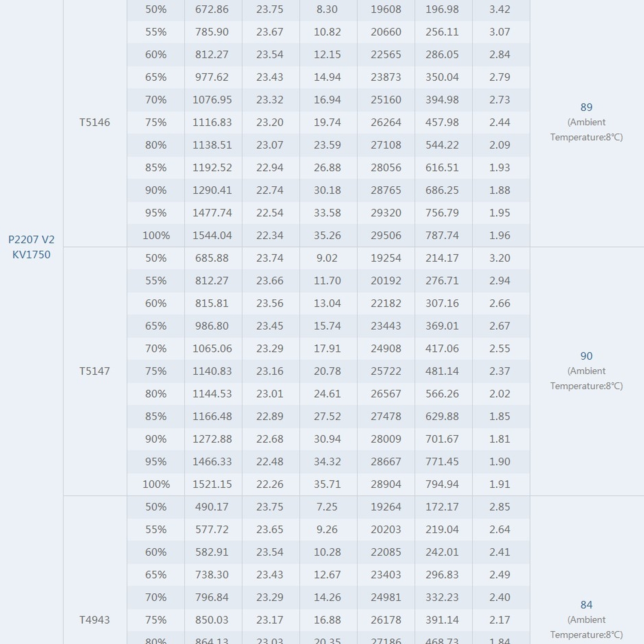Select the T5147 propeller cell
Image resolution: width=644 pixels, height=644 pixels.
(x=94, y=371)
